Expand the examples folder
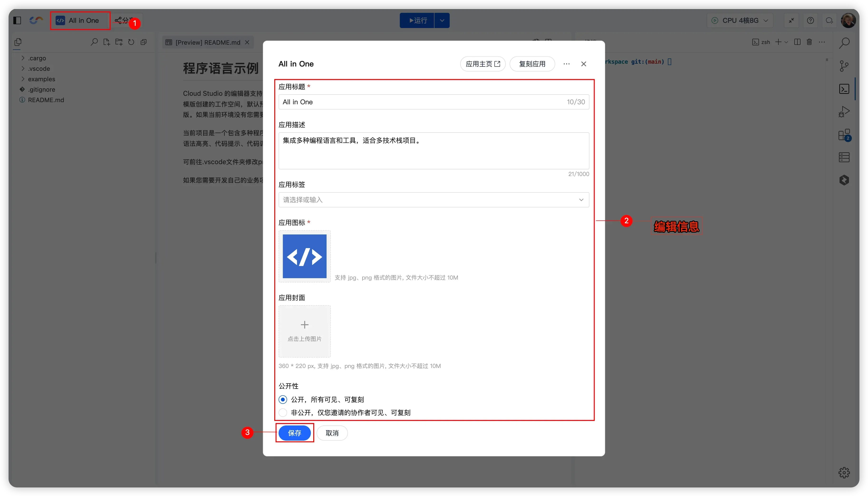This screenshot has width=868, height=496. (x=41, y=79)
